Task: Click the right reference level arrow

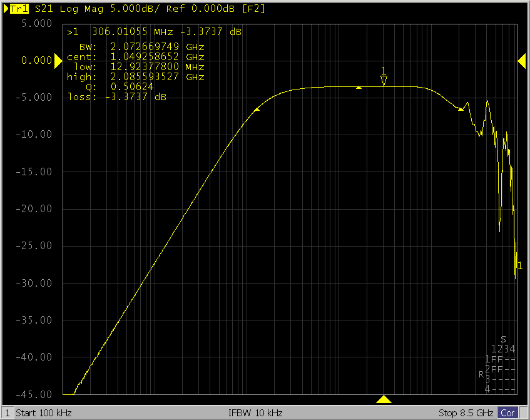Action: pos(521,60)
